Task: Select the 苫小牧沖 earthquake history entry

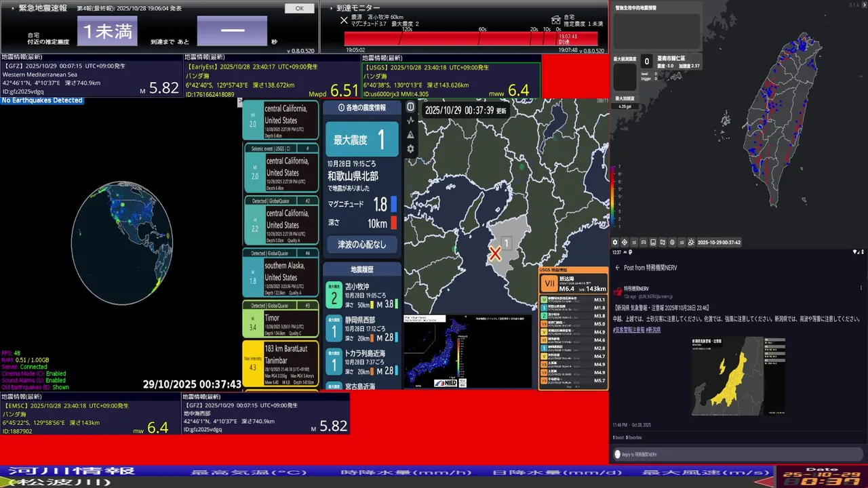Action: point(362,295)
